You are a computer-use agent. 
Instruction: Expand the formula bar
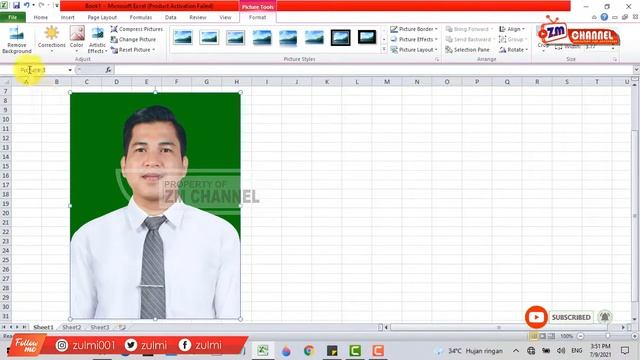(636, 70)
